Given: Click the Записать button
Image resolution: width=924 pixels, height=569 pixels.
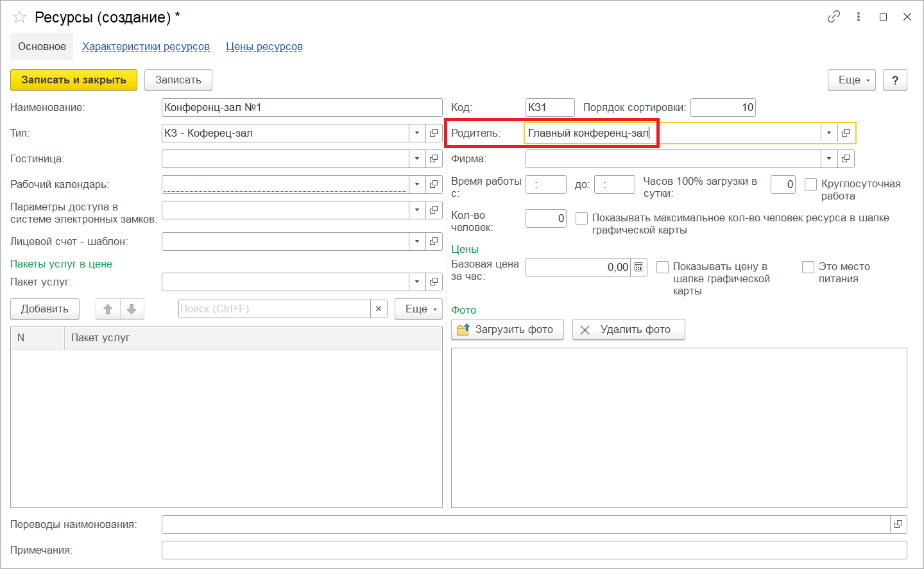Looking at the screenshot, I should [178, 80].
